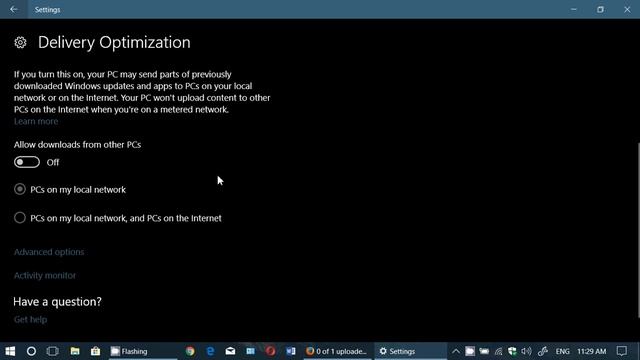Click the "Delivery Optimization" page heading
This screenshot has width=640, height=360.
coord(114,42)
